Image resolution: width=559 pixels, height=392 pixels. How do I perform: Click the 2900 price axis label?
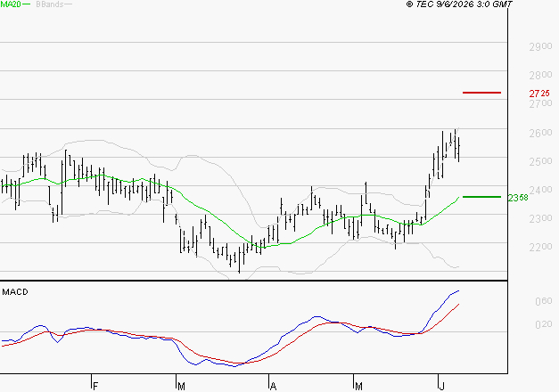click(x=540, y=46)
